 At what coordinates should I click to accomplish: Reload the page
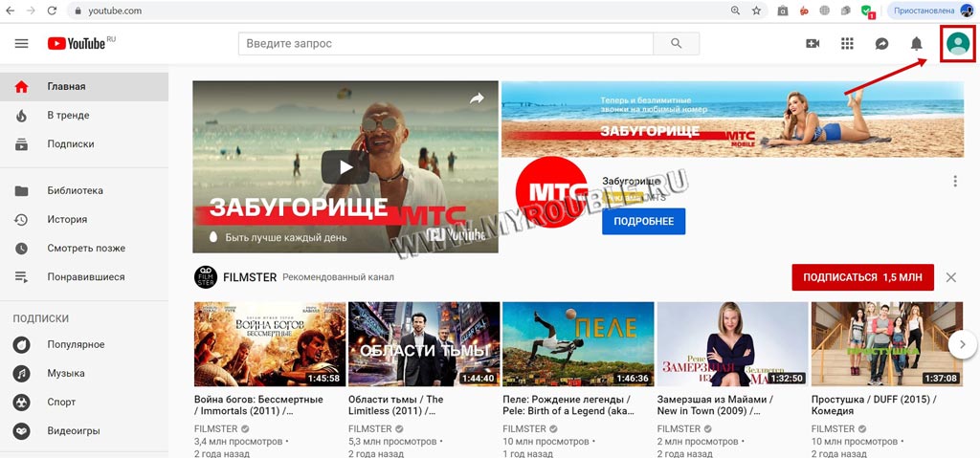click(x=52, y=11)
